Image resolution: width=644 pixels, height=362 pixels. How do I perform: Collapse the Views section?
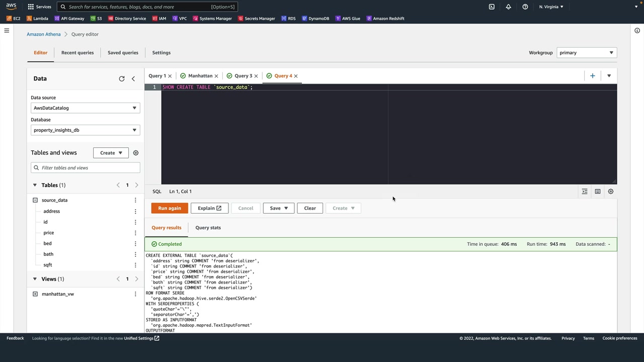click(x=35, y=279)
